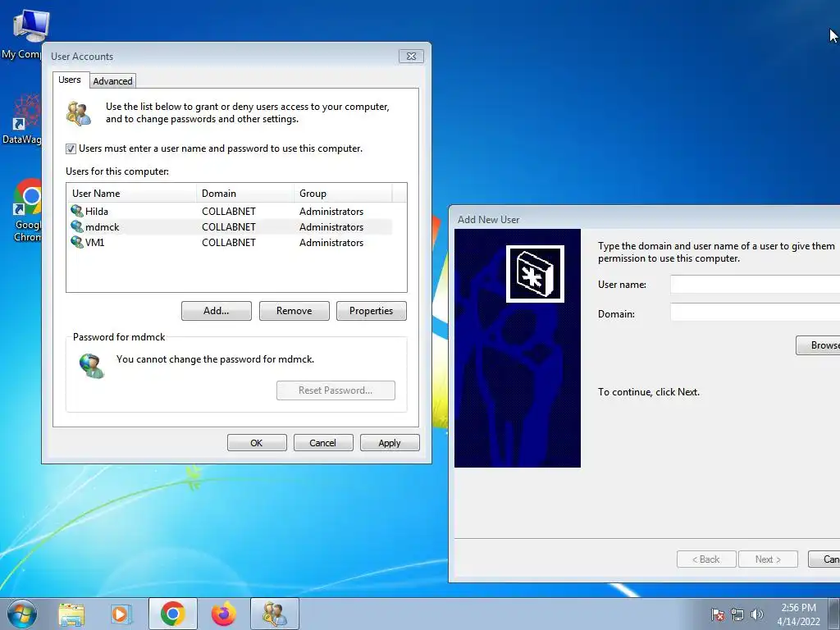
Task: Switch to the Users tab
Action: (x=70, y=80)
